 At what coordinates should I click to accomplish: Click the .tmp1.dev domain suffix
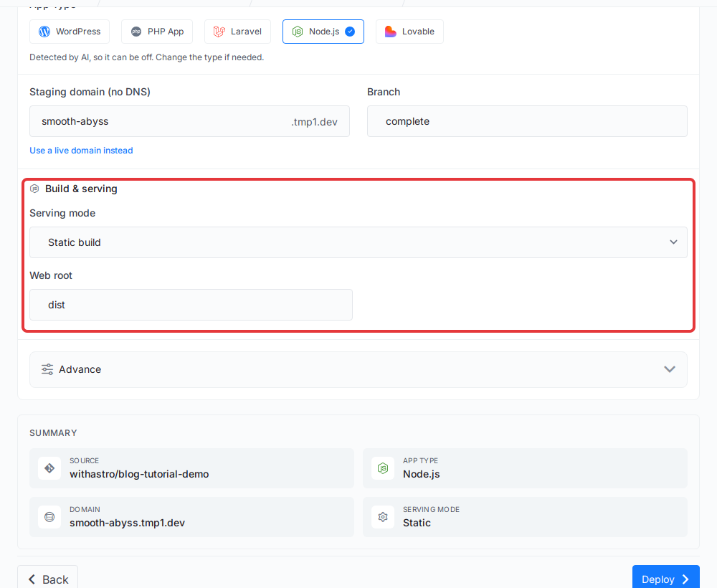(x=314, y=122)
